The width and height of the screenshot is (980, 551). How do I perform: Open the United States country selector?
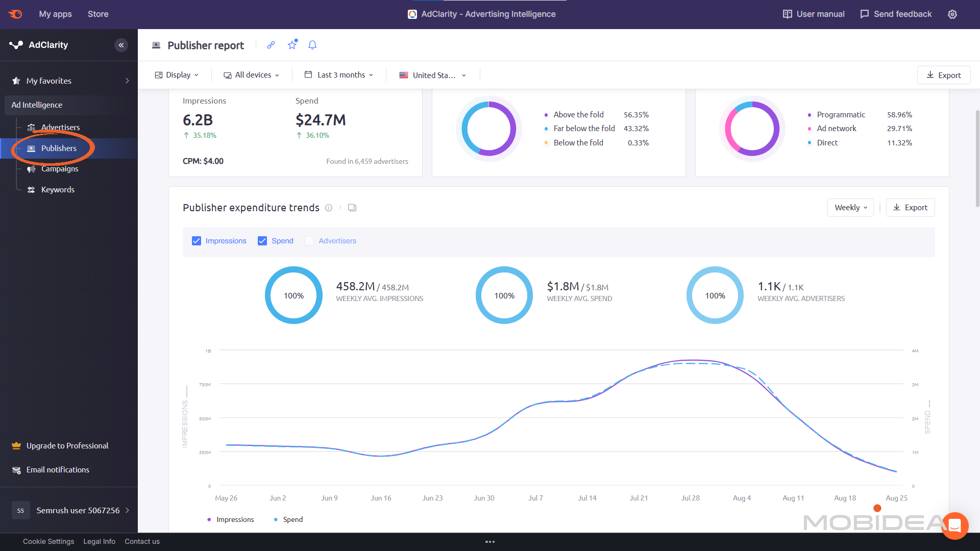(432, 74)
